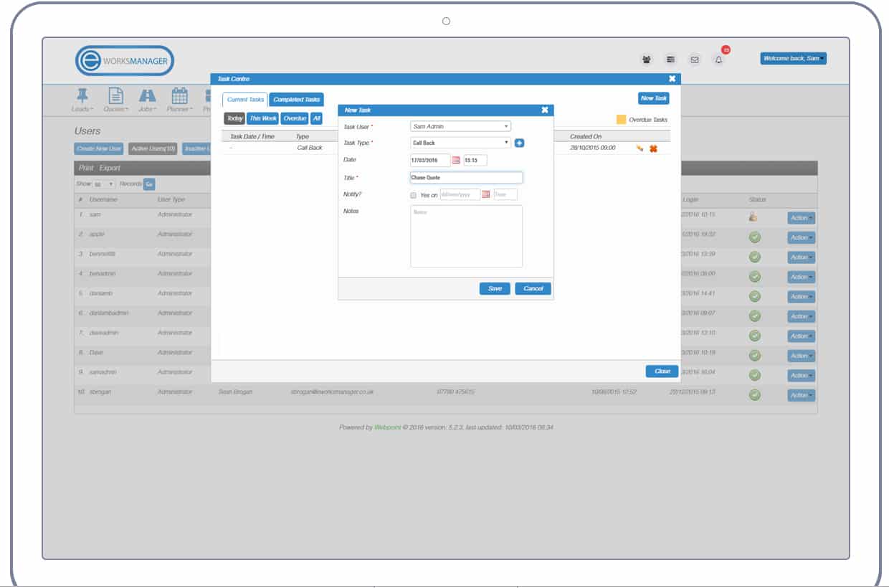Click the Notify Time field
Viewport: 889px width, 588px height.
click(x=505, y=194)
